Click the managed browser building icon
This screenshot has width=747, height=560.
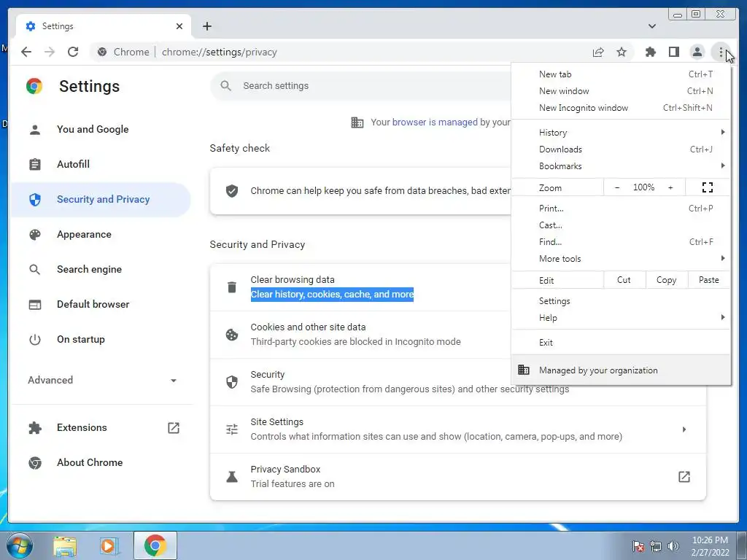click(x=357, y=122)
